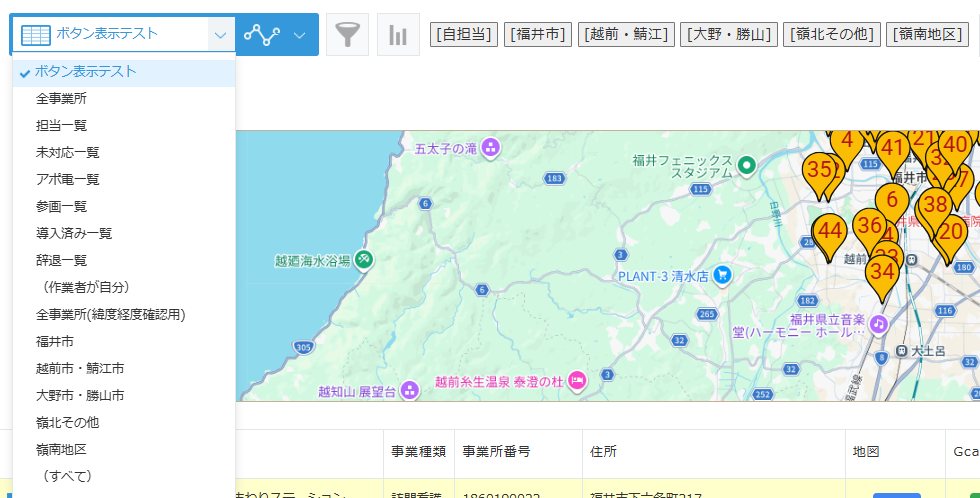Click the filter funnel icon
This screenshot has height=498, width=980.
pos(347,35)
